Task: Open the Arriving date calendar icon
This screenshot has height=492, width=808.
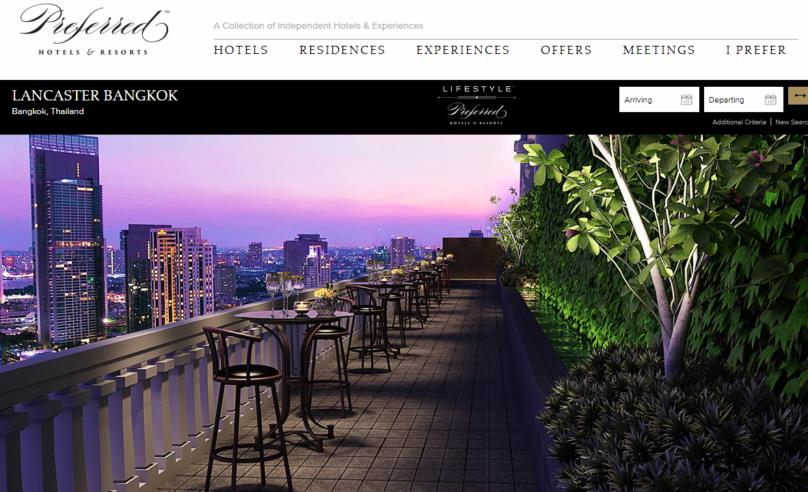Action: [x=686, y=99]
